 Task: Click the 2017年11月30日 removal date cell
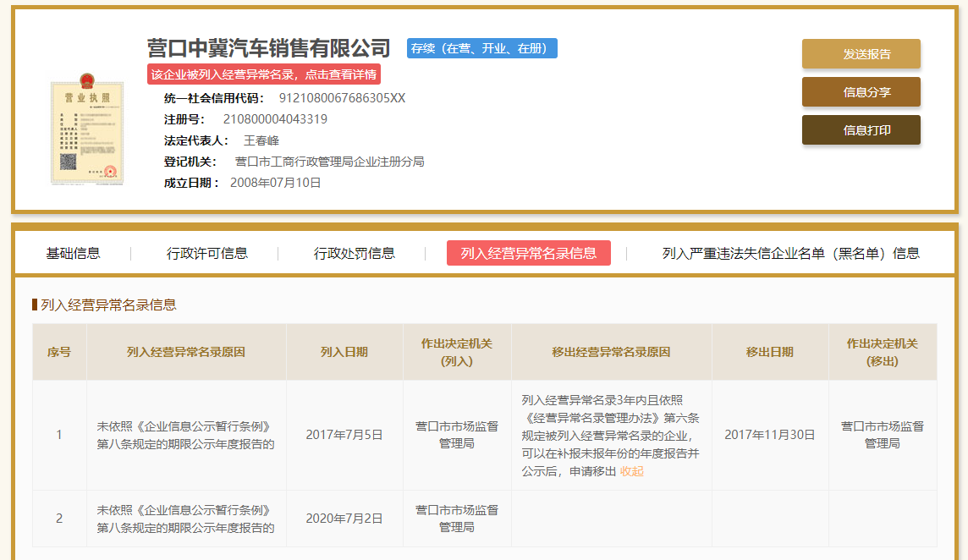tap(769, 435)
